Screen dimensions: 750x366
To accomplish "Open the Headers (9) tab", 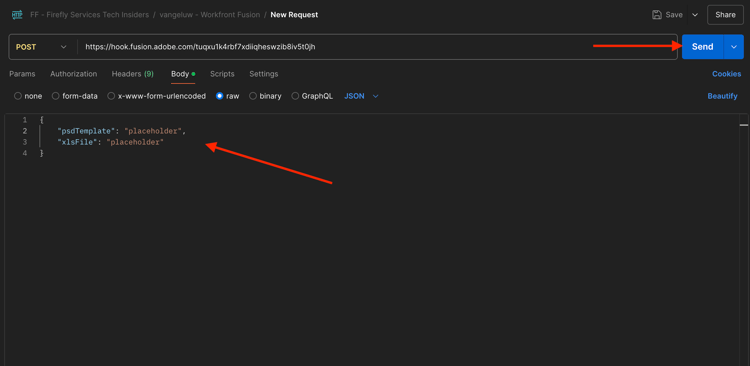I will (132, 74).
